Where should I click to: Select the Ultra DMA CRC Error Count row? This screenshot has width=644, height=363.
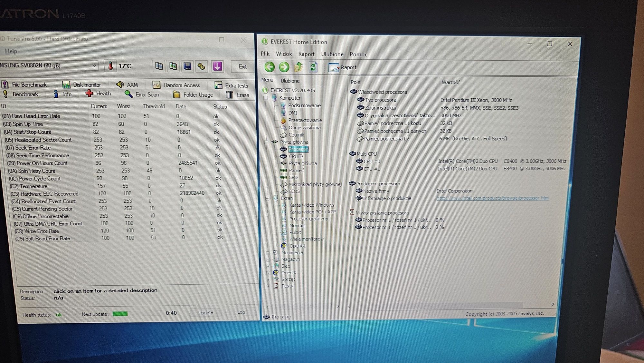tap(118, 223)
